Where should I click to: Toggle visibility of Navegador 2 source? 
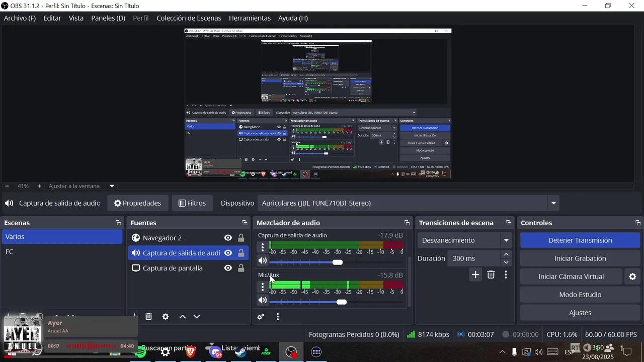[x=228, y=238]
